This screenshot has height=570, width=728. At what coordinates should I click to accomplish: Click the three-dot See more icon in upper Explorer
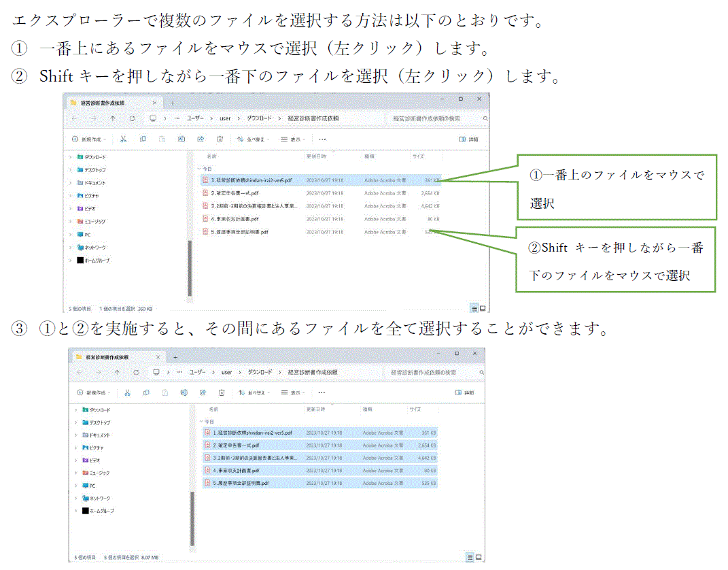click(322, 139)
